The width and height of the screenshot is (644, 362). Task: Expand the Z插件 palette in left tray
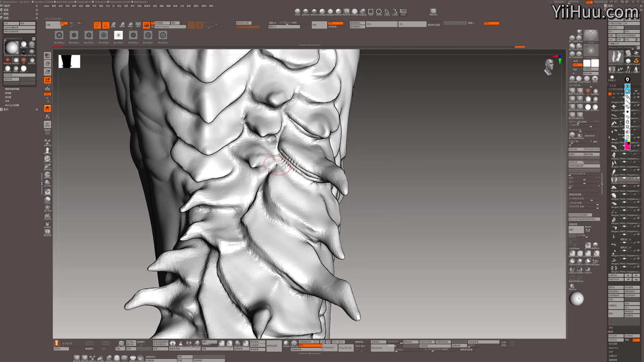pyautogui.click(x=7, y=6)
